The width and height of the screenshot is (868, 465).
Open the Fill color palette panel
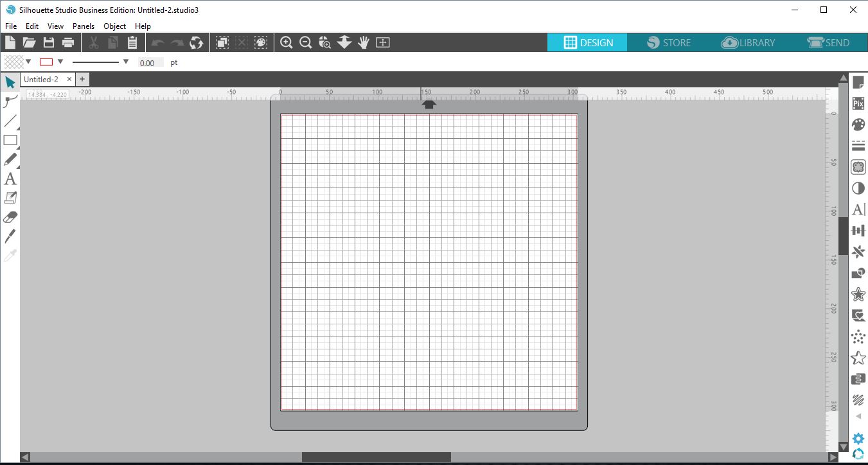[x=858, y=125]
